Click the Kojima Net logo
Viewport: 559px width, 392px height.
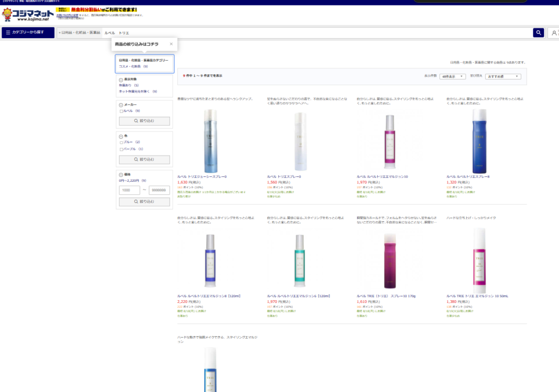(x=27, y=14)
